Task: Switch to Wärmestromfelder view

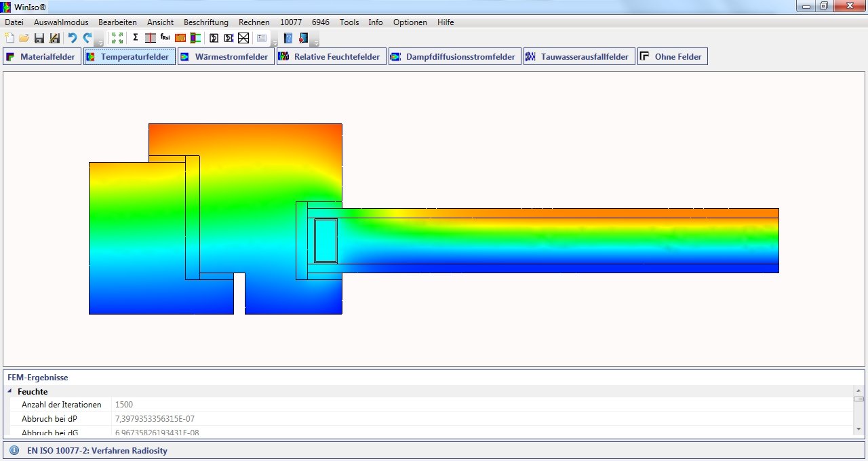Action: point(226,56)
